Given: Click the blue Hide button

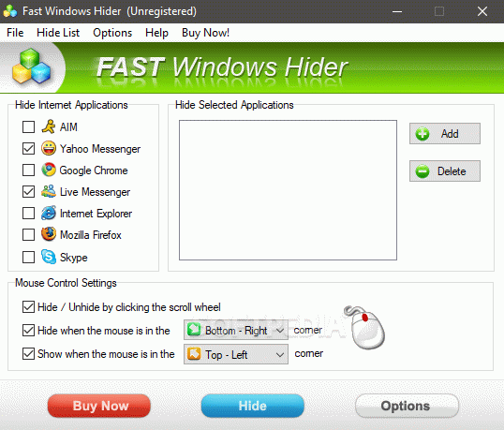Looking at the screenshot, I should click(x=253, y=406).
